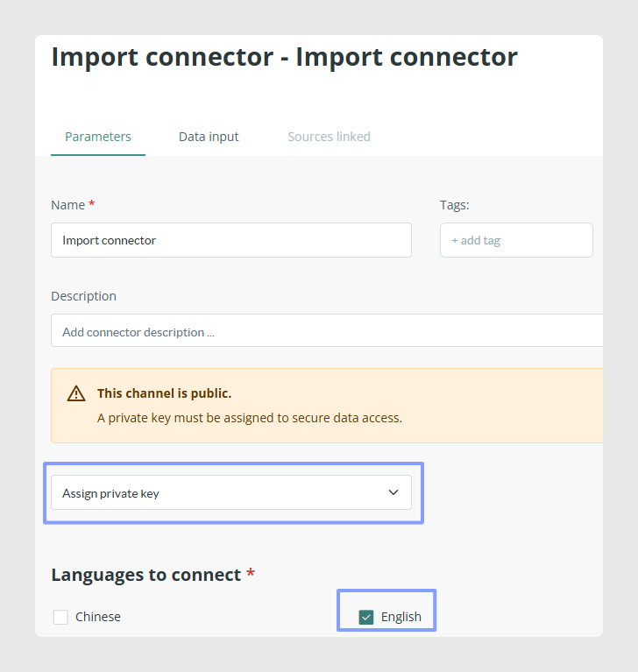Click the Description field label
The width and height of the screenshot is (638, 672).
point(83,296)
